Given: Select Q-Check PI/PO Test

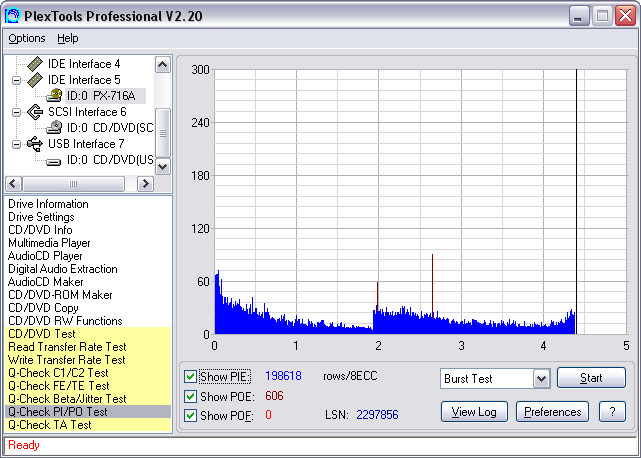Looking at the screenshot, I should (x=89, y=412).
